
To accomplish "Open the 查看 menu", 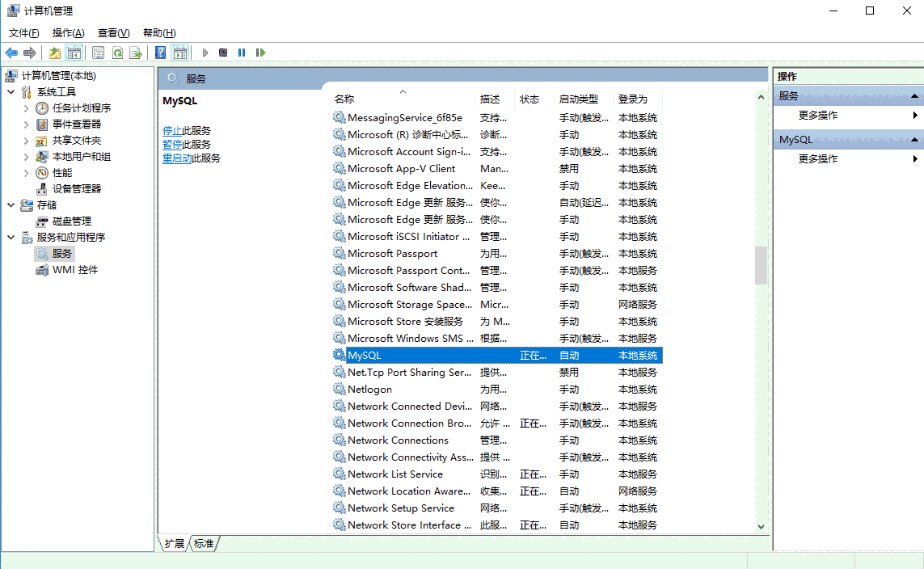I will [112, 33].
